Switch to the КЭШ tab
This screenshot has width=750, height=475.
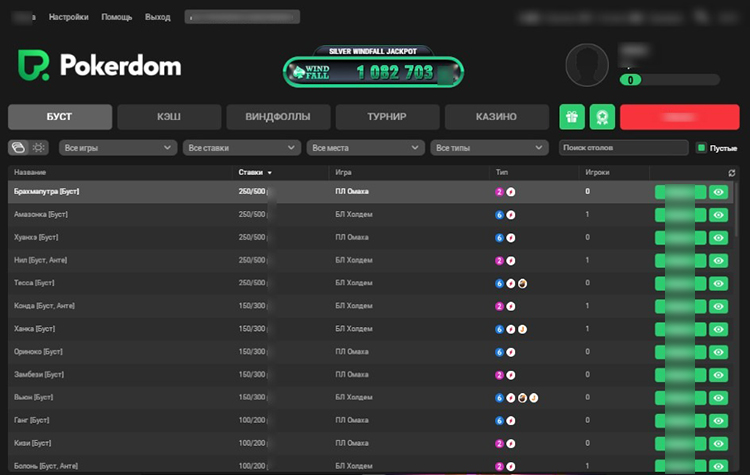coord(168,117)
